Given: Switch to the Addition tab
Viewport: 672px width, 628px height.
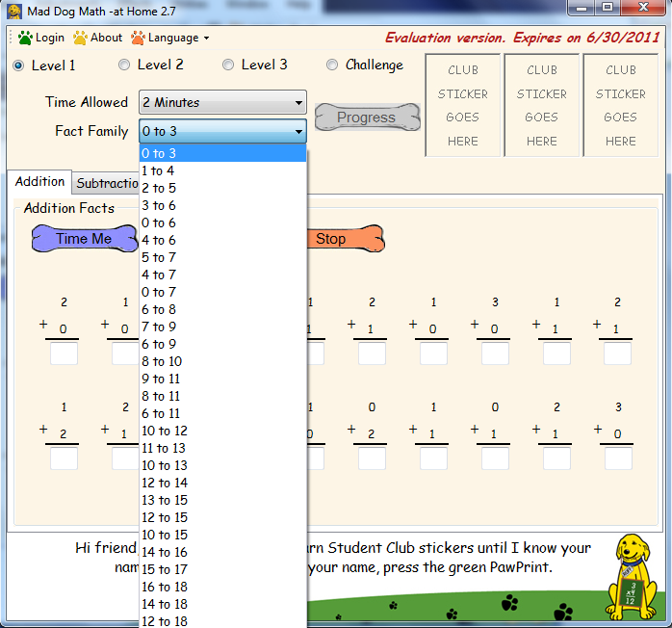Looking at the screenshot, I should (x=39, y=181).
